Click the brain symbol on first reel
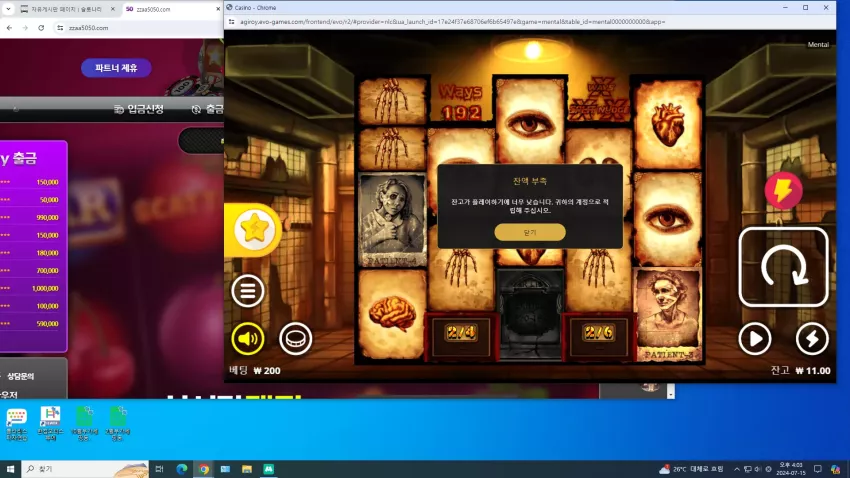 click(392, 314)
